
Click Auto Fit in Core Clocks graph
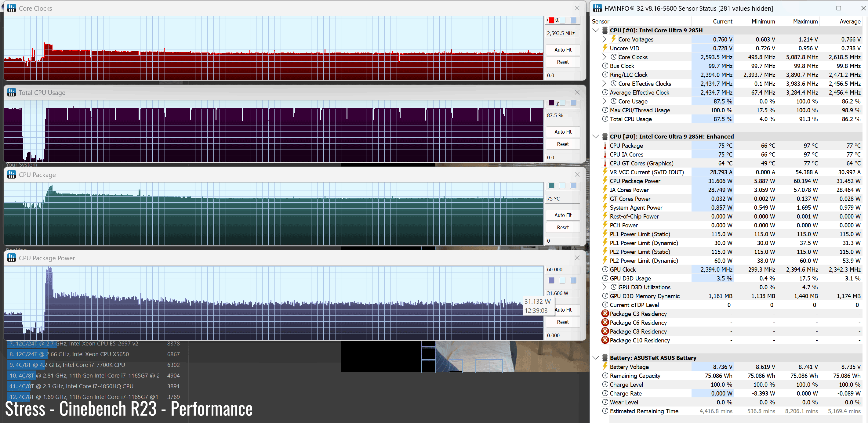point(563,50)
